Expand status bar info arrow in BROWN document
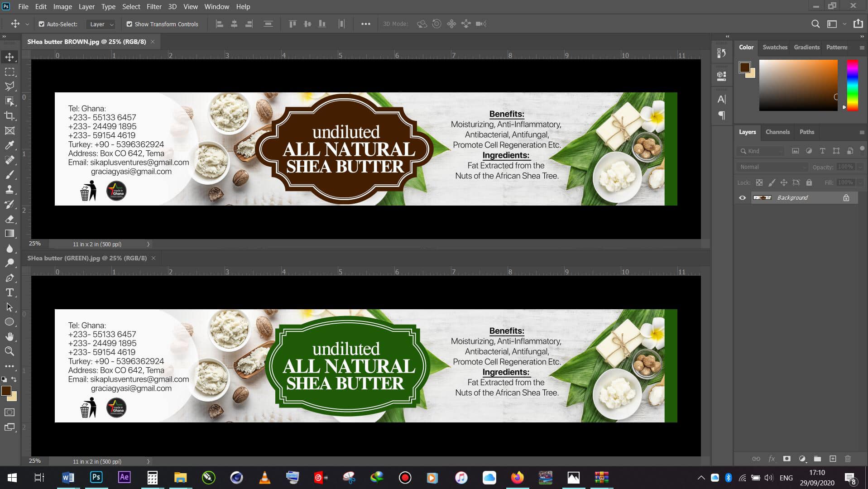The height and width of the screenshot is (489, 868). coord(148,244)
